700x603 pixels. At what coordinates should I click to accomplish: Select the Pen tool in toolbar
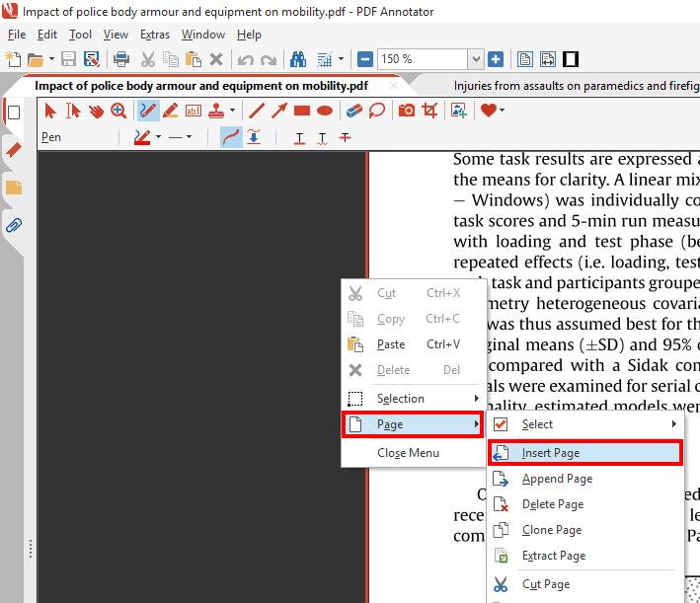point(148,111)
